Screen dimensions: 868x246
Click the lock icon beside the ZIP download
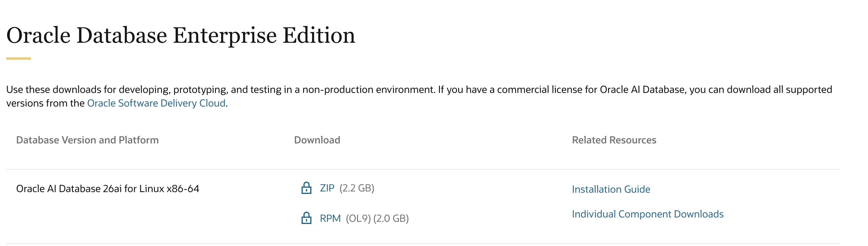306,188
